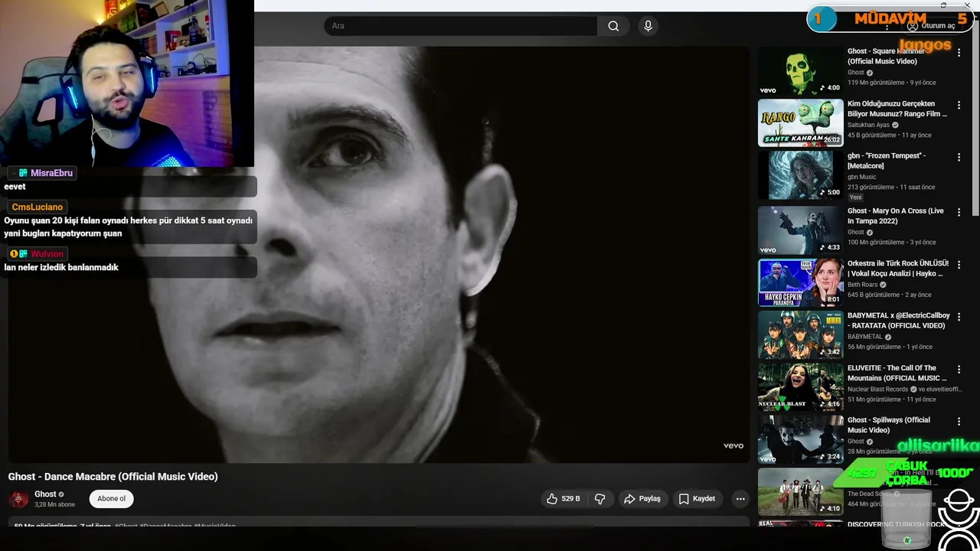Viewport: 980px width, 551px height.
Task: Play BABYMETAL RATATATA thumbnail
Action: pos(801,334)
